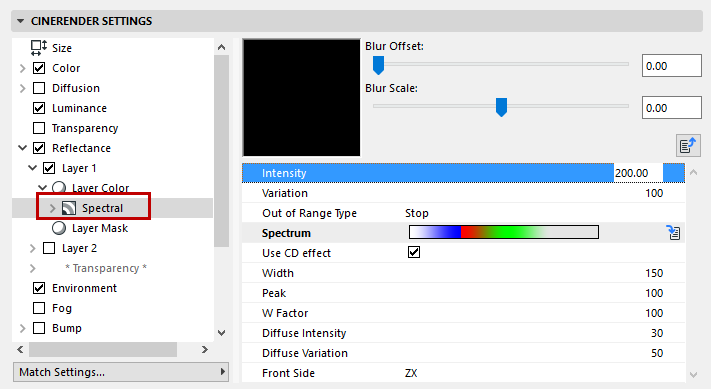Expand the * Transparency * node
The width and height of the screenshot is (711, 389).
32,268
